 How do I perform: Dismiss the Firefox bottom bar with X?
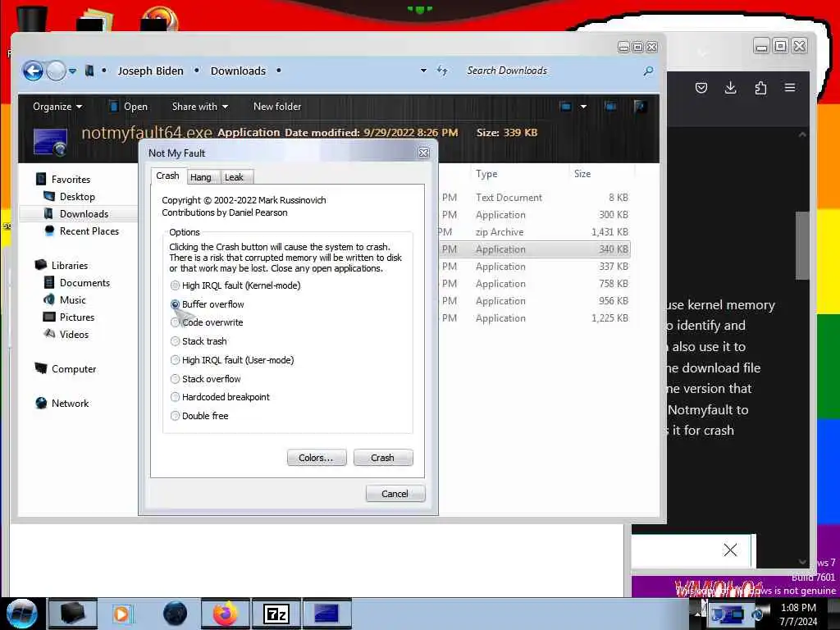point(729,550)
